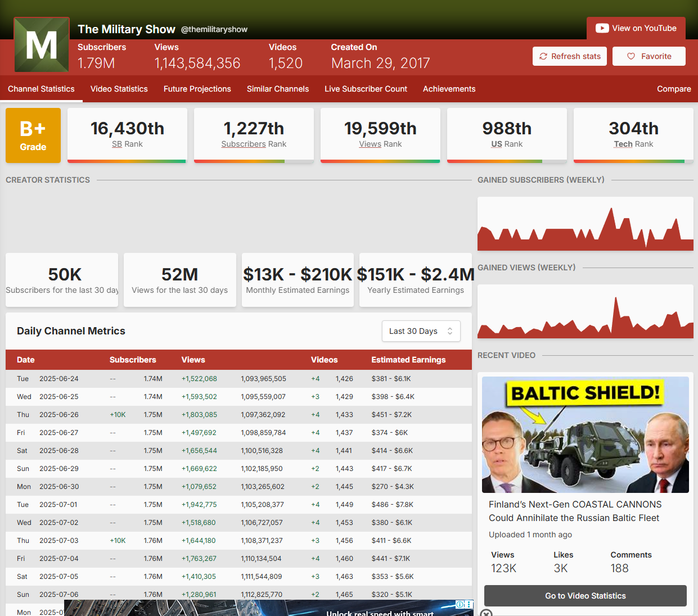The image size is (698, 616).
Task: Click the Compare link in the nav bar
Action: pos(674,89)
